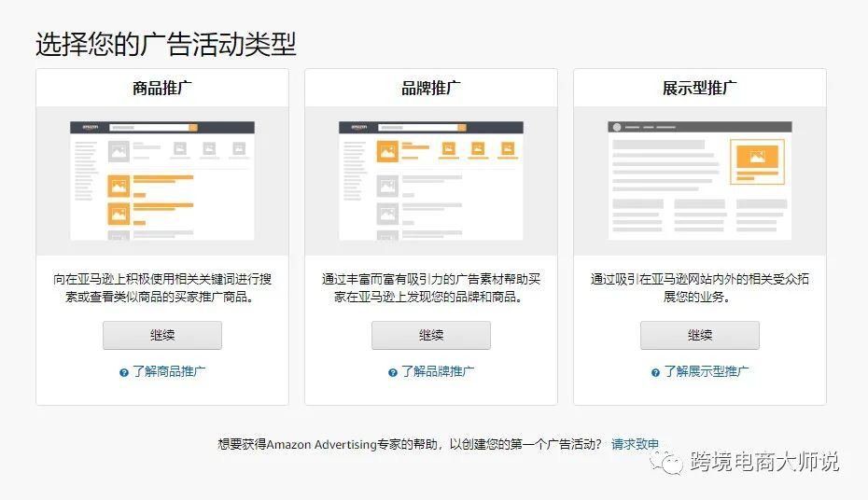Click description text starting 向在亚马逊上积极使用
This screenshot has width=868, height=500.
click(x=162, y=287)
